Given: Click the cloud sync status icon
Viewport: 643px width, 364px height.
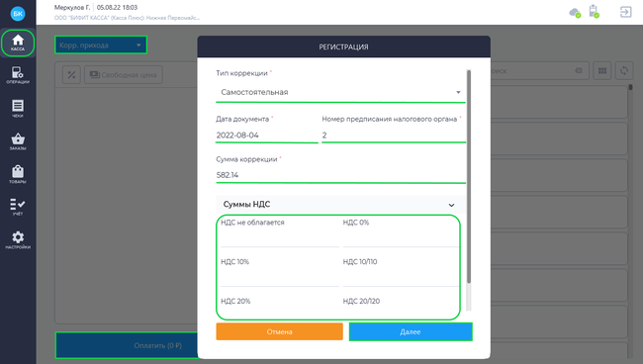Looking at the screenshot, I should click(x=575, y=13).
